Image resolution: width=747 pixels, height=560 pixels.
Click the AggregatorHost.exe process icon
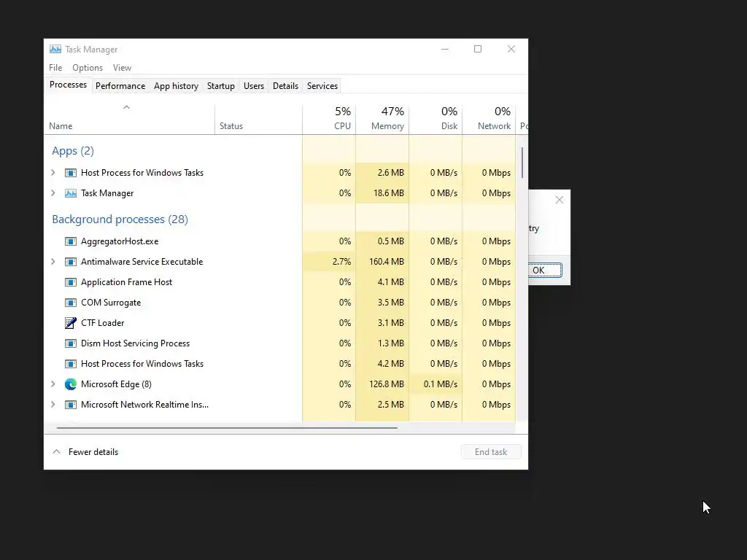[71, 241]
